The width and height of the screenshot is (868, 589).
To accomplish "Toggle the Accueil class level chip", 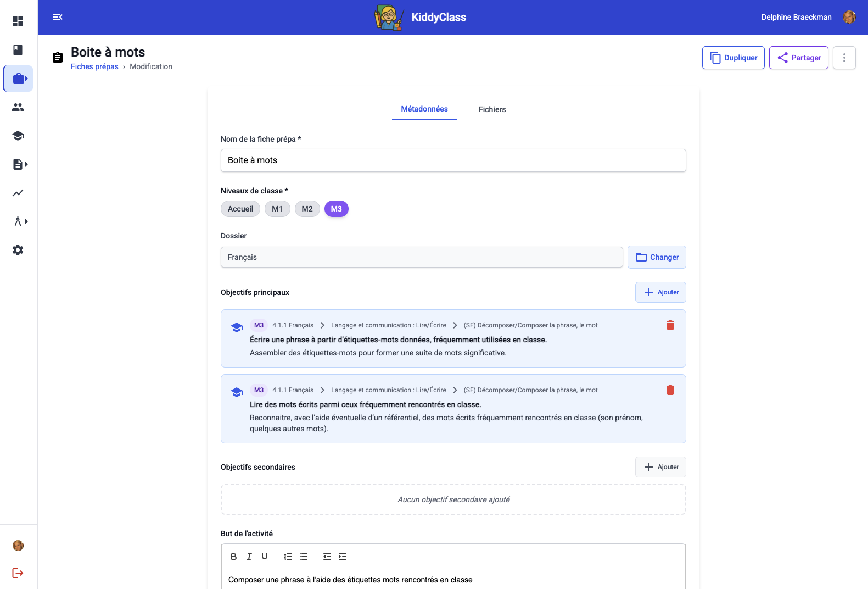I will click(x=240, y=209).
